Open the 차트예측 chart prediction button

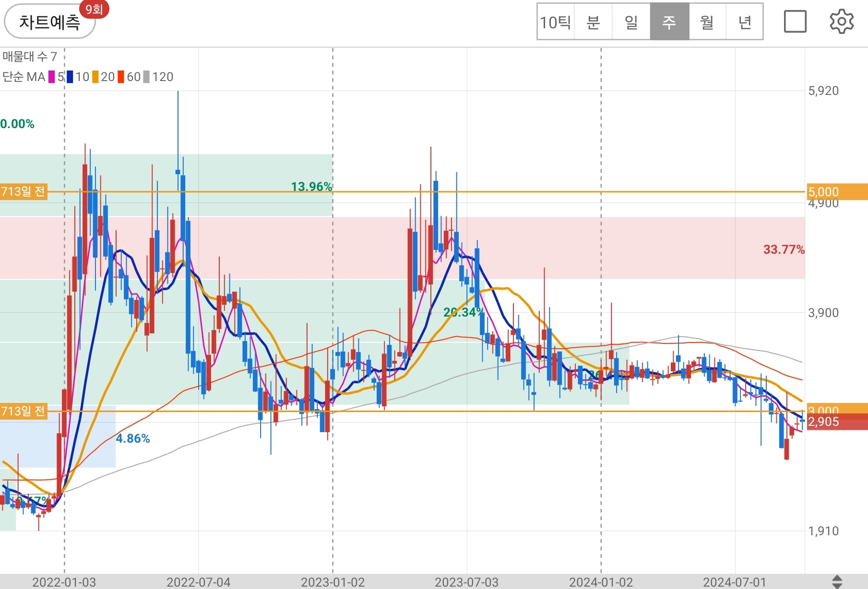(x=50, y=22)
